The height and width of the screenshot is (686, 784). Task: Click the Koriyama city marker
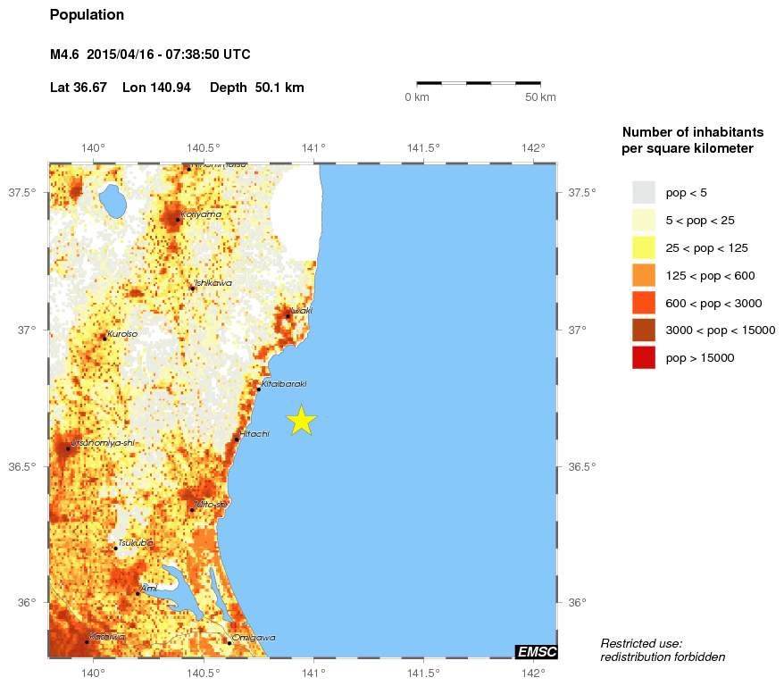(x=178, y=219)
